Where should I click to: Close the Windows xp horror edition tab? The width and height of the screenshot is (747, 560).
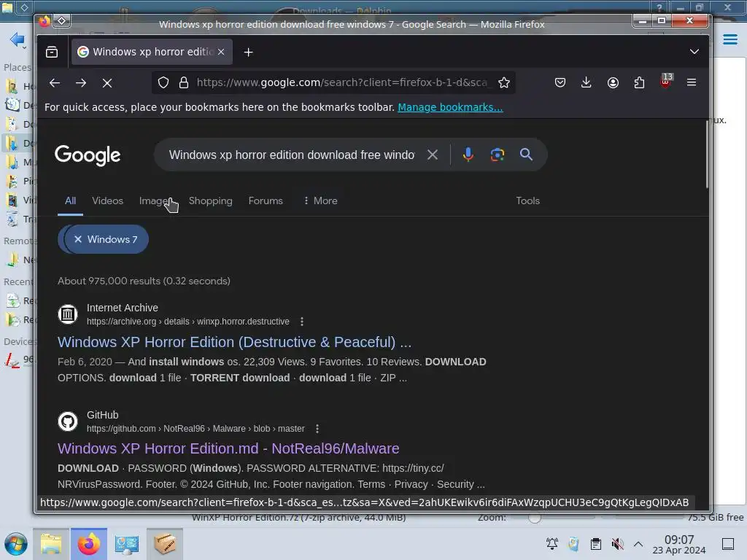221,52
